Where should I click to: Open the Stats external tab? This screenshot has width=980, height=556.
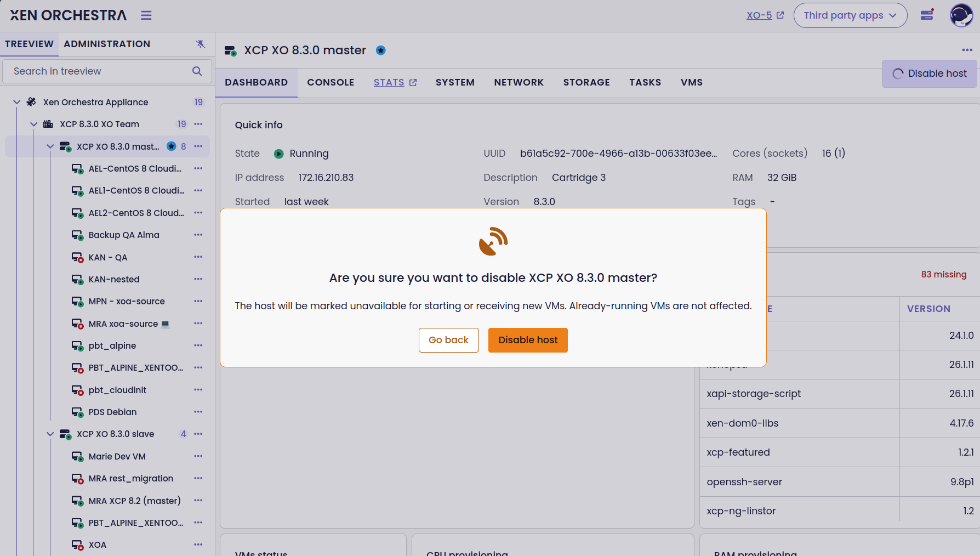(x=395, y=82)
